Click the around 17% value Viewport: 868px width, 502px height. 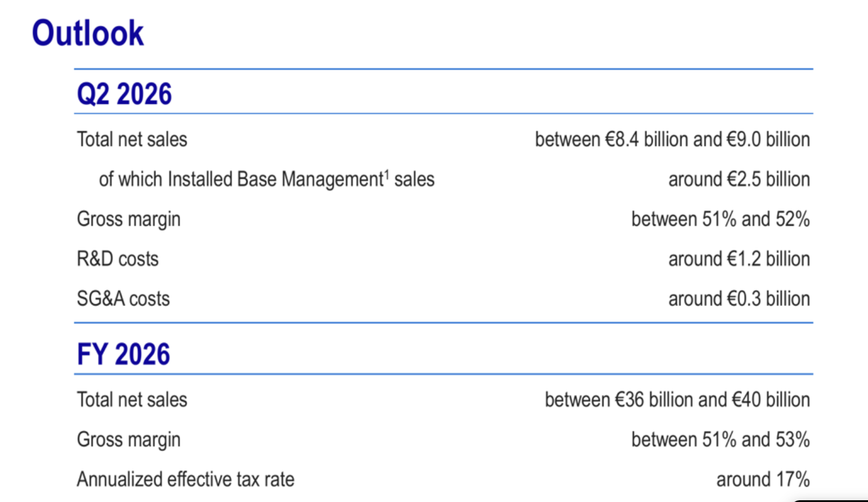click(x=763, y=480)
